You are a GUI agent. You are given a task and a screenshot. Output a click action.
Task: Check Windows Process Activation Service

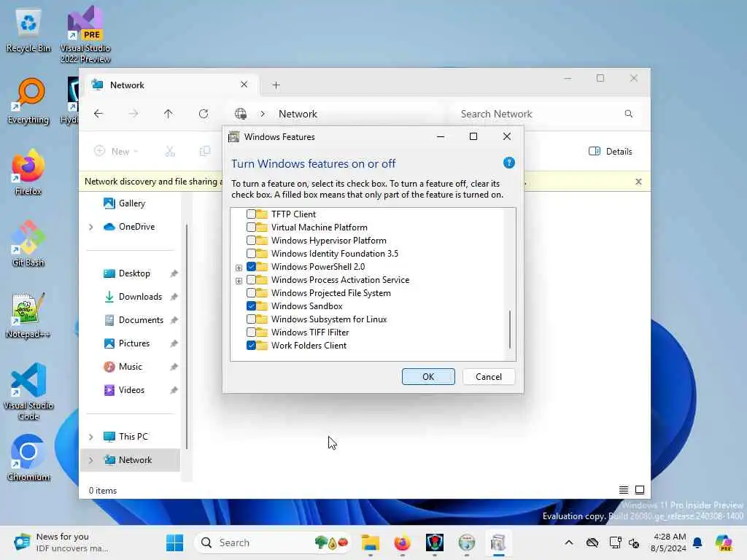tap(251, 280)
